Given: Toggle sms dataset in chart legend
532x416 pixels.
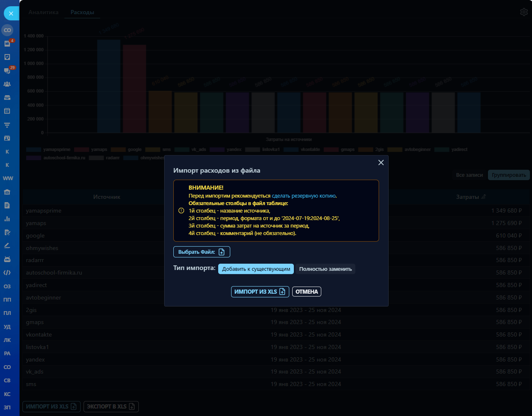Looking at the screenshot, I should [x=158, y=149].
